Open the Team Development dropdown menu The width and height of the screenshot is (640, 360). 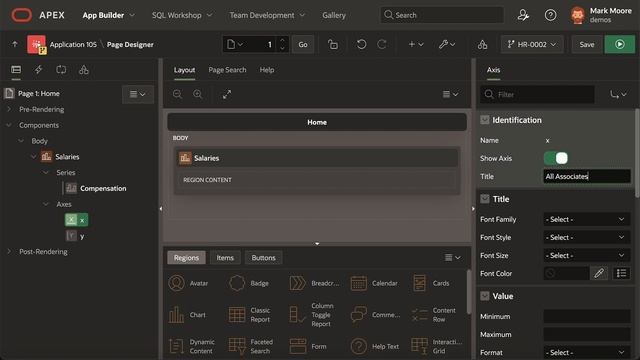(267, 15)
